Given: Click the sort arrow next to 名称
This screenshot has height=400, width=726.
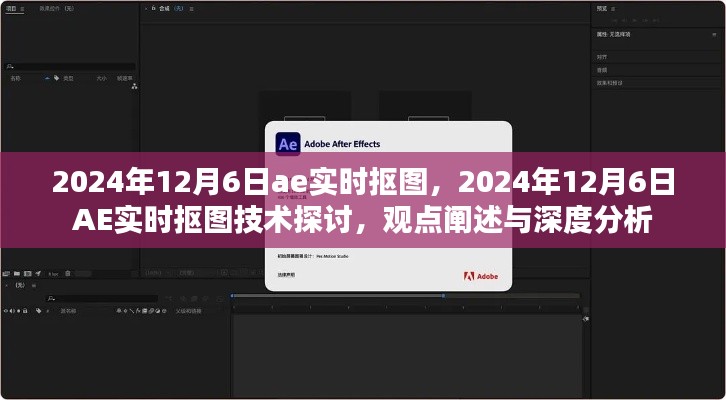Looking at the screenshot, I should 47,78.
